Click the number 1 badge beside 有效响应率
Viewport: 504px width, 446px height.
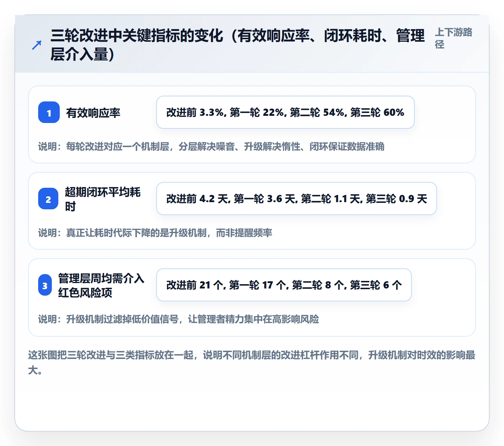point(49,112)
